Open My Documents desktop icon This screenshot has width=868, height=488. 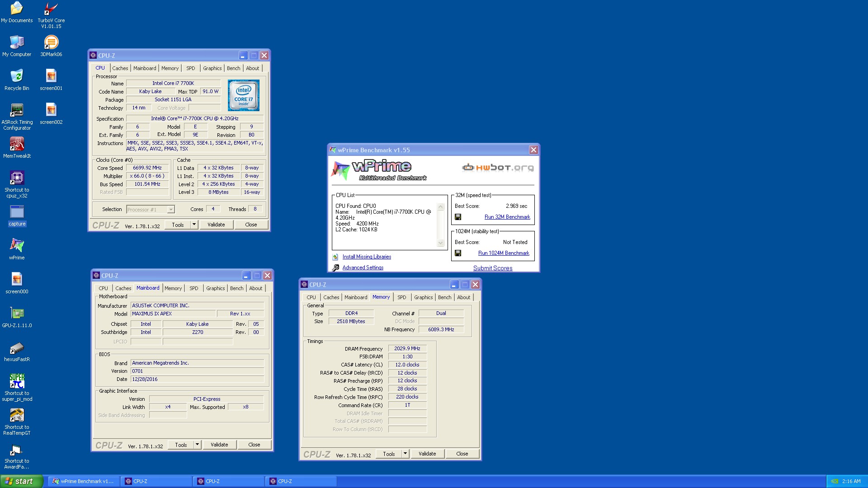(17, 12)
